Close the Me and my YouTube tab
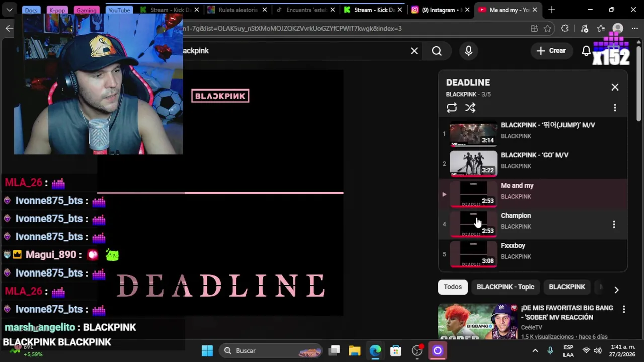644x362 pixels. coord(535,10)
